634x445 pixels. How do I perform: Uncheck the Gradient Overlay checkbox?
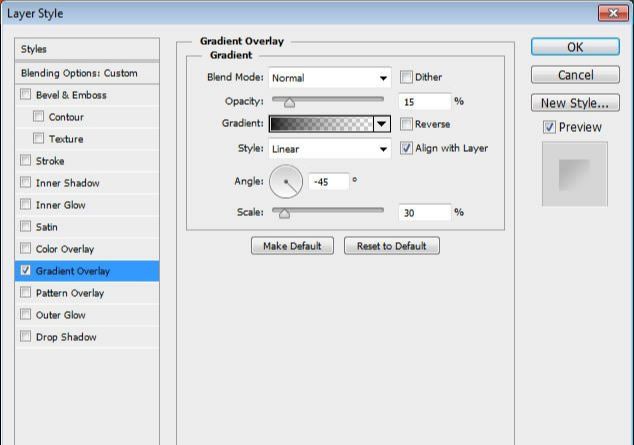[x=25, y=270]
